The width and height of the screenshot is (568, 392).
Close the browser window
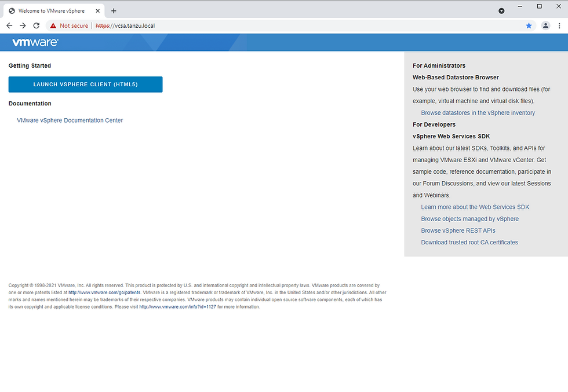click(559, 6)
